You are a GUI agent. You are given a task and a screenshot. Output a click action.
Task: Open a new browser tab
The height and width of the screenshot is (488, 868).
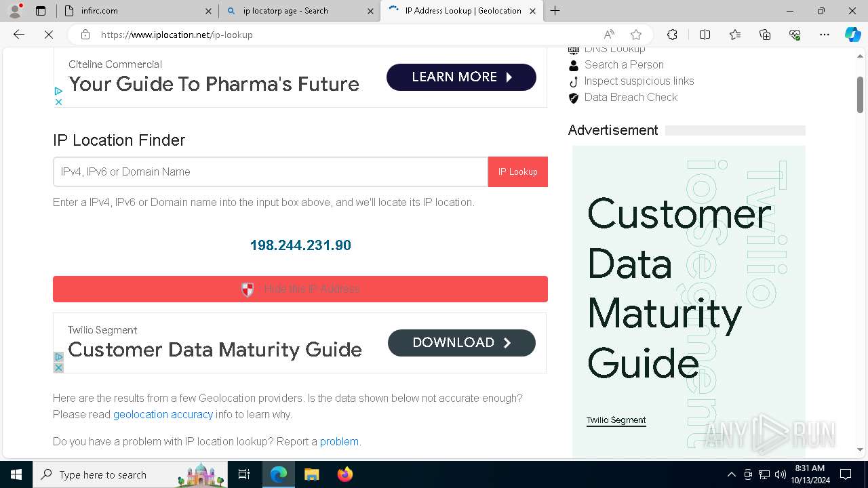(x=555, y=11)
